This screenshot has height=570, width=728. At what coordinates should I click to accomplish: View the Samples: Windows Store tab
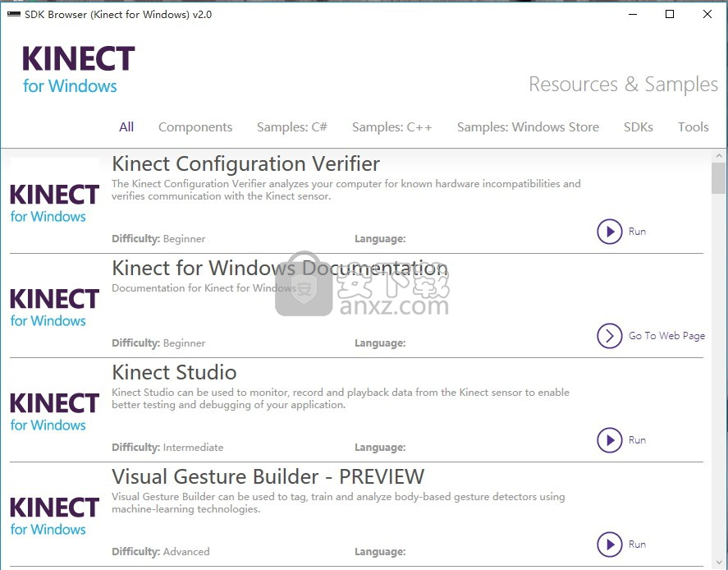pyautogui.click(x=528, y=127)
